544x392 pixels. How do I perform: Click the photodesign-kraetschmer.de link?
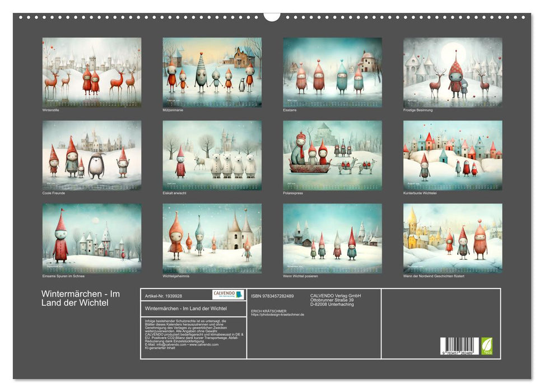[x=278, y=313]
